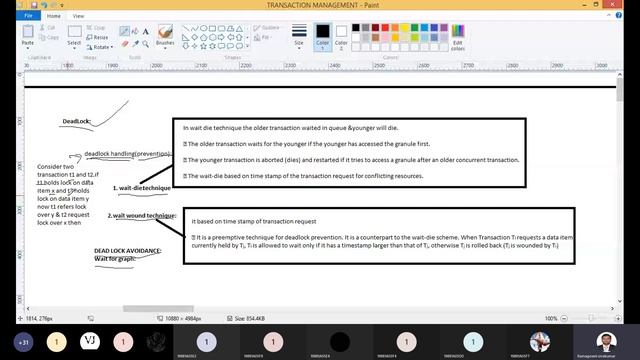Screen dimensions: 640x360
Task: Choose the Right arrow shape
Action: pyautogui.click(x=222, y=38)
